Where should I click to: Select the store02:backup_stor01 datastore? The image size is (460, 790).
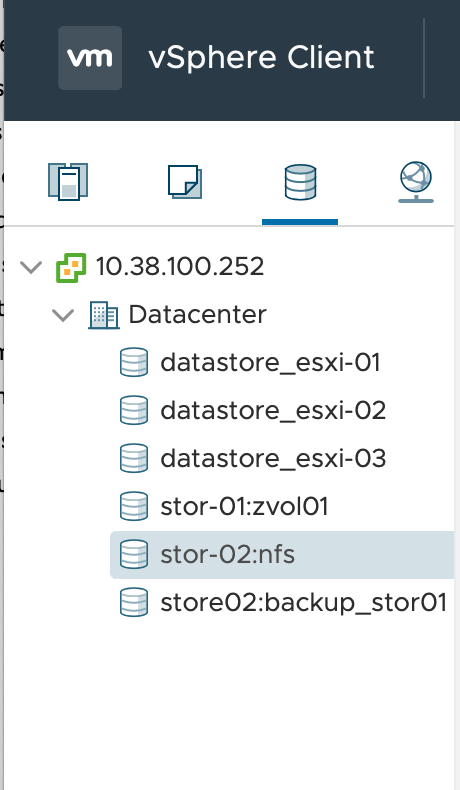click(x=303, y=603)
